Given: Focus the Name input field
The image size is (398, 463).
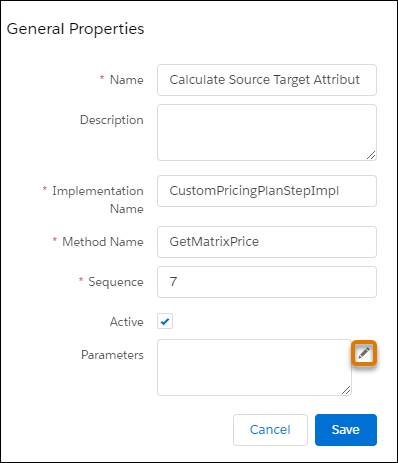Looking at the screenshot, I should 267,80.
